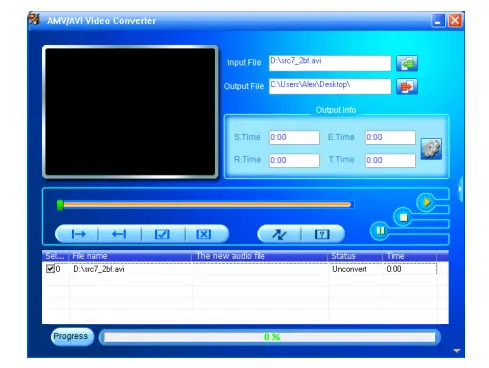Click the S.Time value field
Screen dimensions: 489x368
pos(294,137)
